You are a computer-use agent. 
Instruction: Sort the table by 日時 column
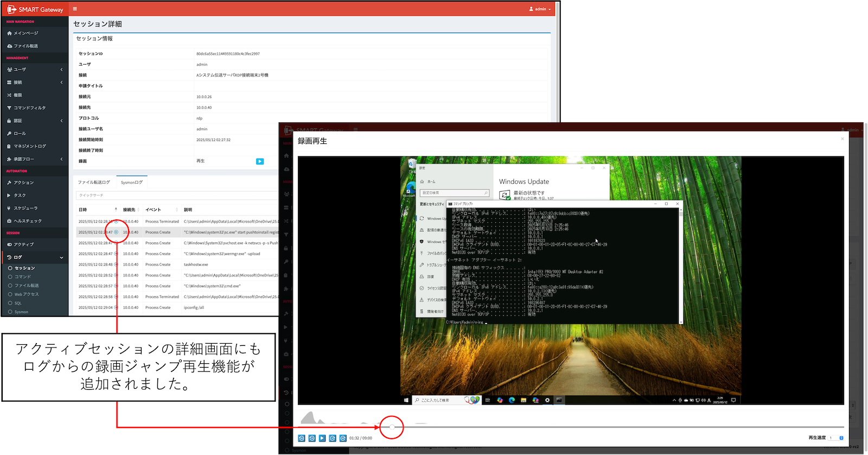click(98, 210)
